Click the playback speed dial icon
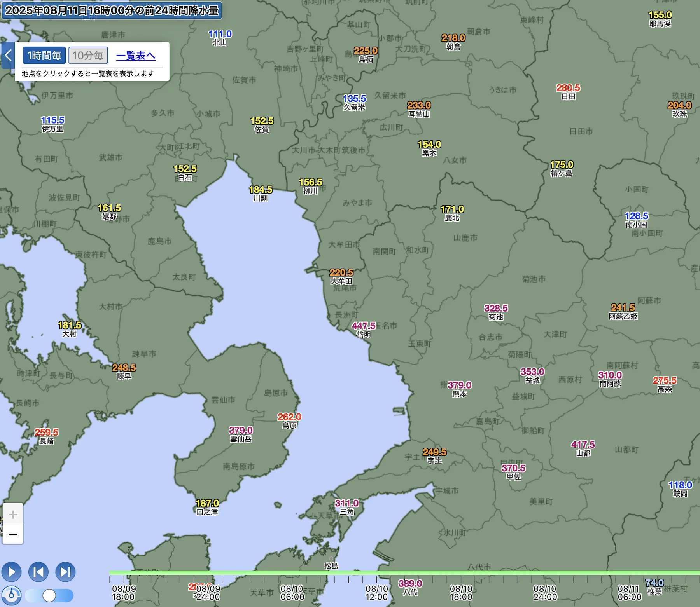This screenshot has height=607, width=700. tap(11, 595)
